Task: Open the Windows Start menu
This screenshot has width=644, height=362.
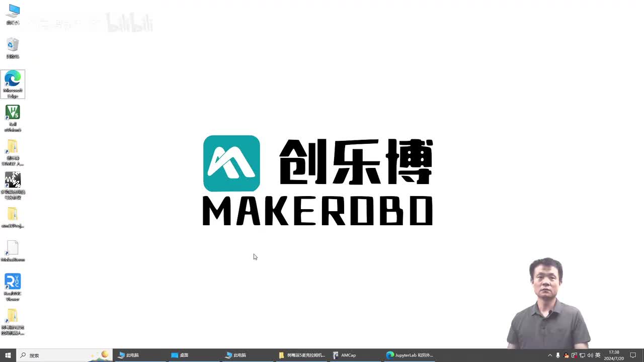Action: pos(8,355)
